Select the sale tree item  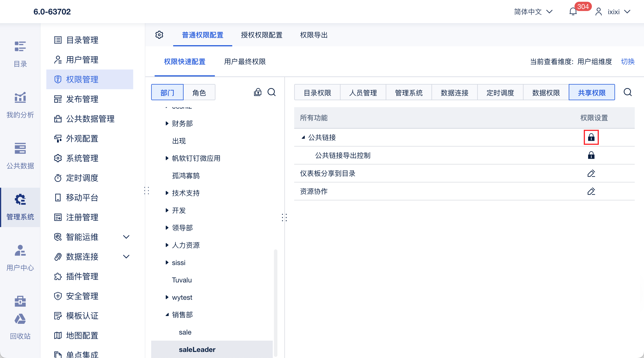tap(185, 332)
